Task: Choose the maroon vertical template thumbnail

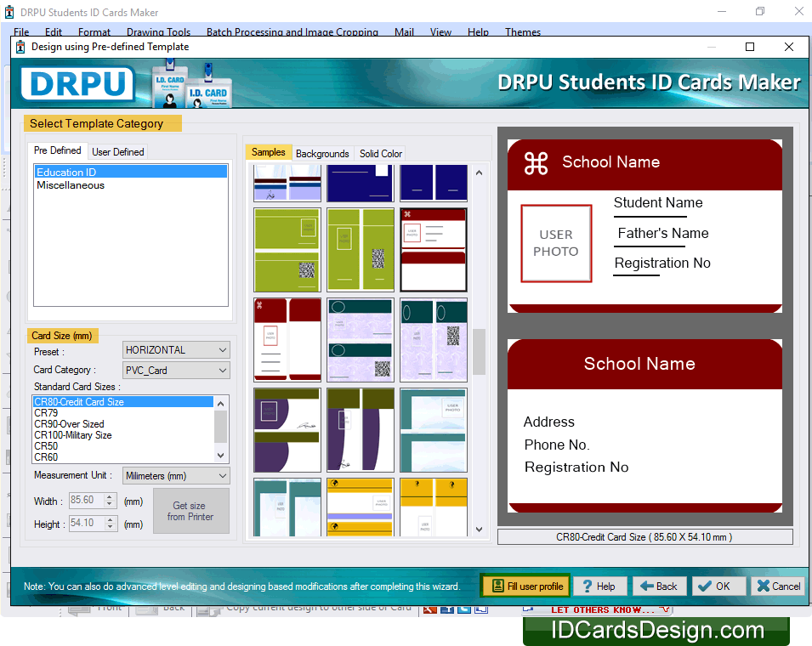Action: [287, 339]
